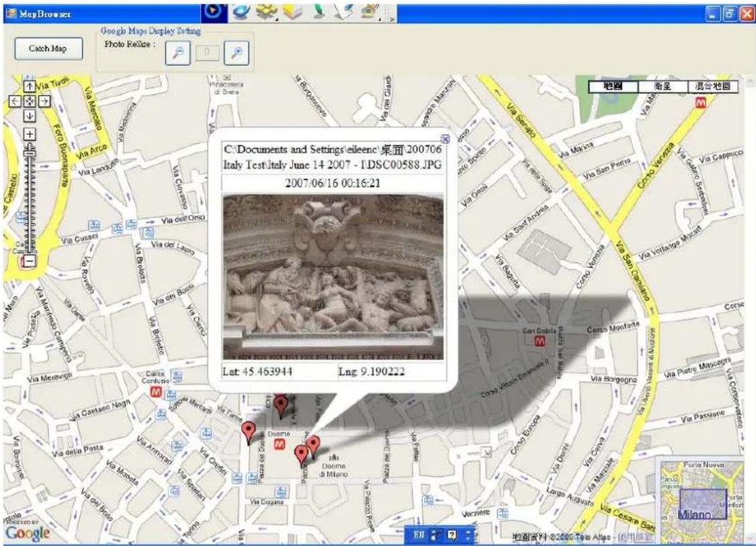Select the red marker above the Duomo label
The height and width of the screenshot is (546, 756).
[x=281, y=407]
